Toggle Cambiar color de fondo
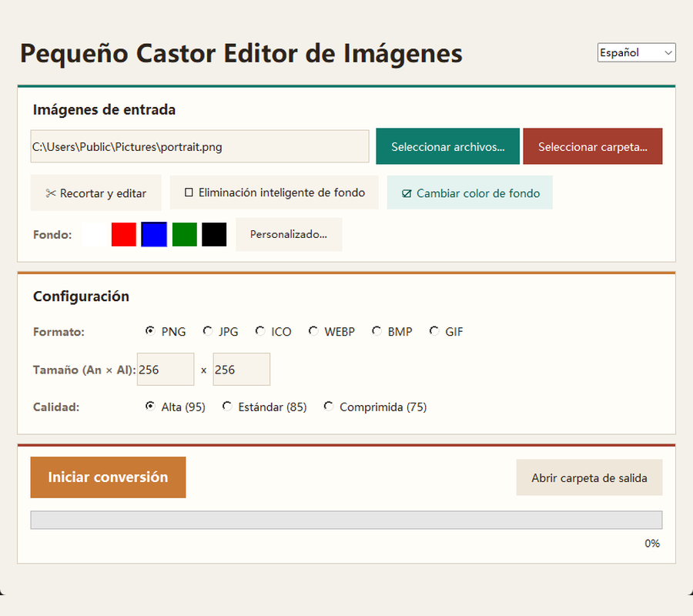Viewport: 693px width, 616px height. coord(470,192)
